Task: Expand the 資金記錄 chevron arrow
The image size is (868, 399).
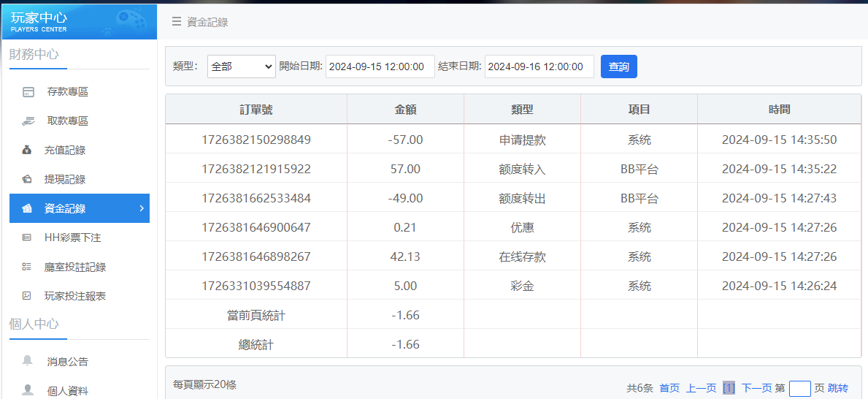Action: point(142,208)
